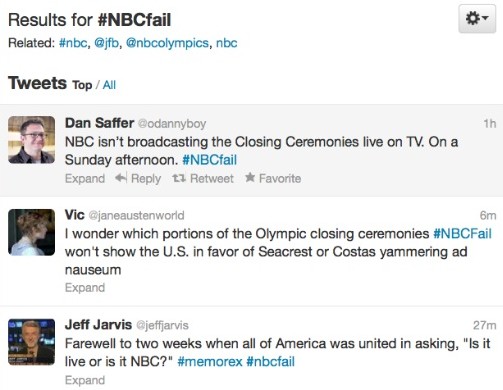This screenshot has height=390, width=503.
Task: Expand Dan Saffer's tweet
Action: 85,179
